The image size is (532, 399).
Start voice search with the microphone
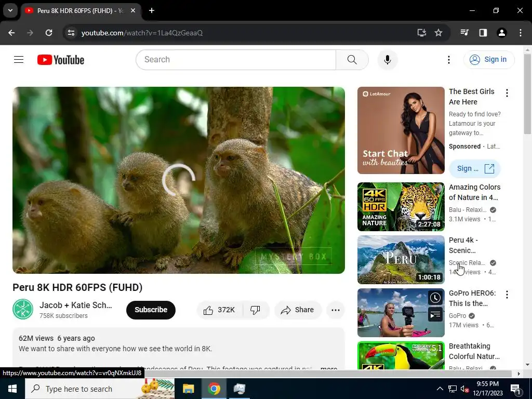[387, 60]
